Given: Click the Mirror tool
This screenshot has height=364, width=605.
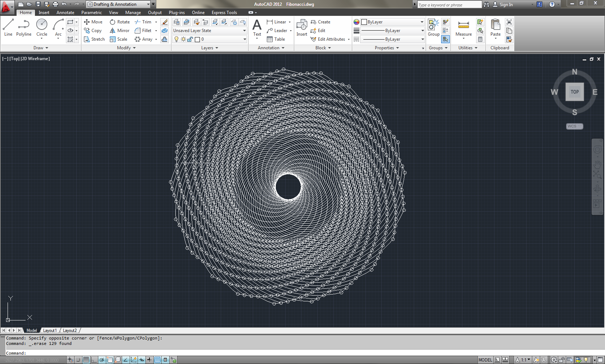Looking at the screenshot, I should coord(120,31).
